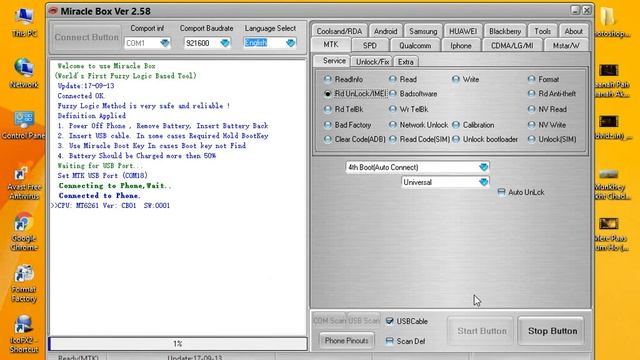Click the Miracle Box red title icon
This screenshot has width=640, height=360.
(53, 11)
